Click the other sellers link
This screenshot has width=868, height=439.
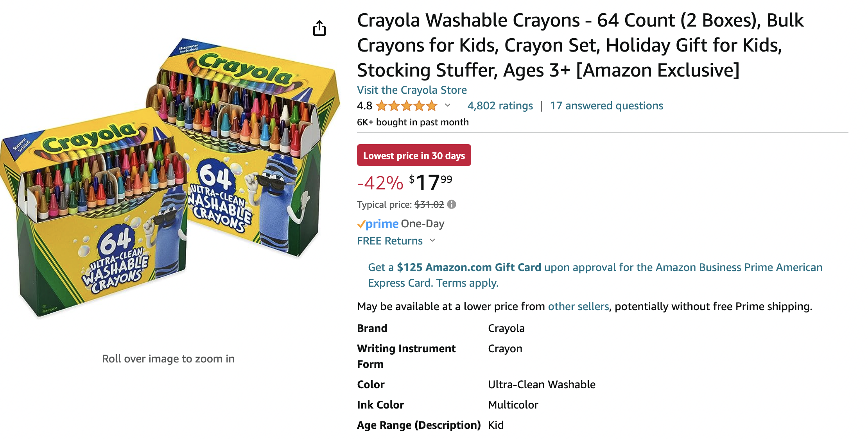(x=578, y=306)
